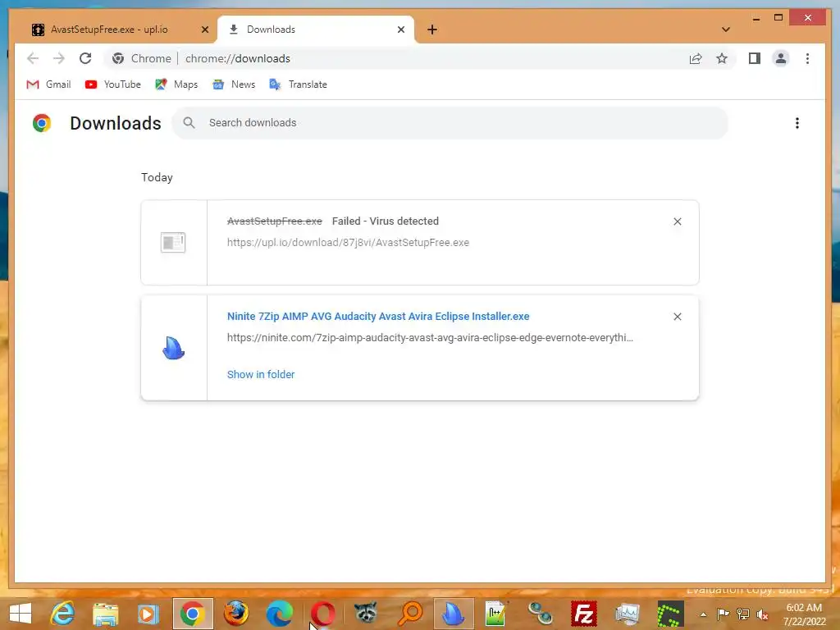Viewport: 840px width, 630px height.
Task: Click the Chrome taskbar icon
Action: (193, 614)
